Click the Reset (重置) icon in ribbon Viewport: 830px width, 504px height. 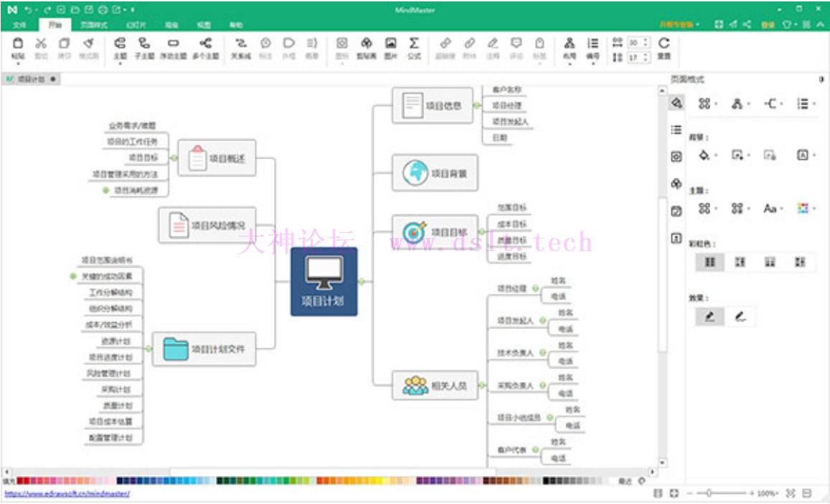pos(664,44)
